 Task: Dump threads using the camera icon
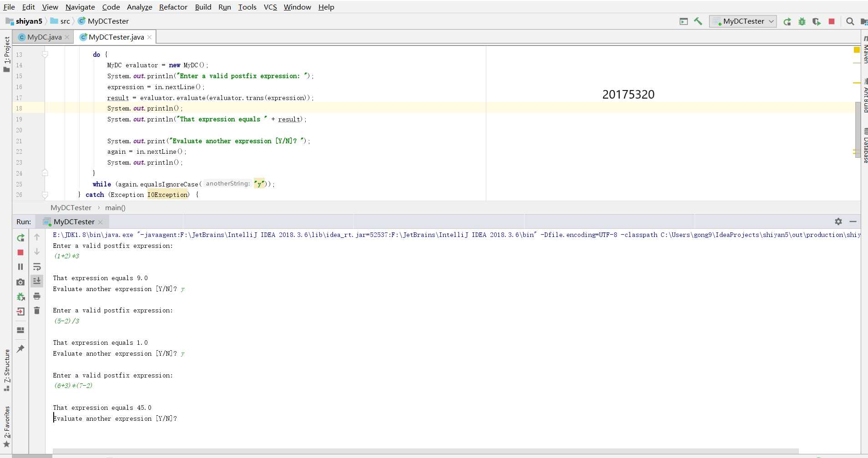click(x=20, y=282)
